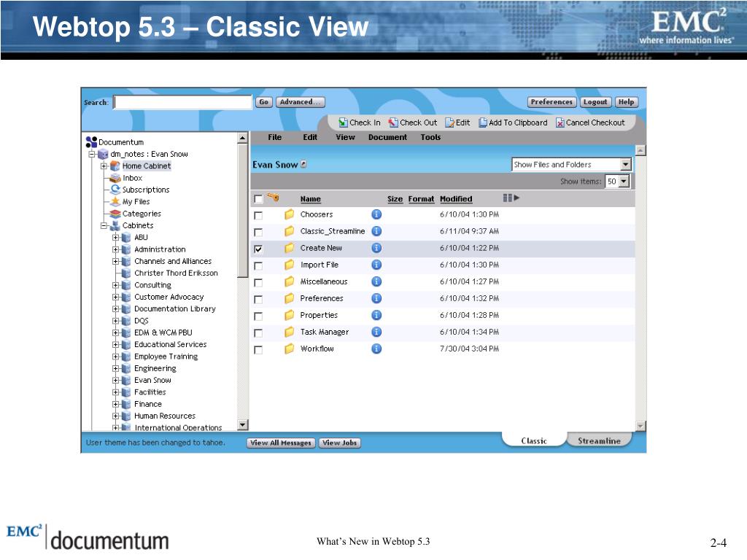The height and width of the screenshot is (560, 747).
Task: Check the Classic_Streamline row checkbox
Action: click(x=258, y=233)
